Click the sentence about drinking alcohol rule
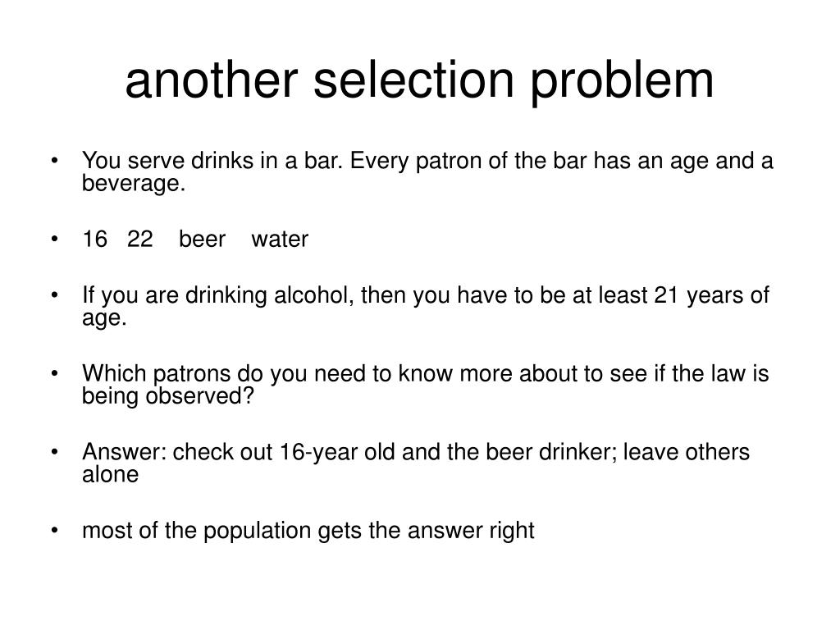This screenshot has height=630, width=840. point(426,306)
